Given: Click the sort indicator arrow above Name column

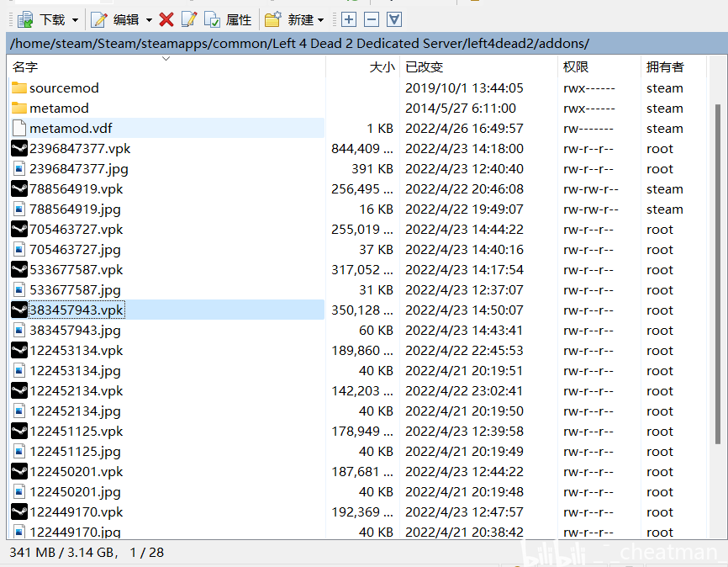Looking at the screenshot, I should tap(166, 59).
